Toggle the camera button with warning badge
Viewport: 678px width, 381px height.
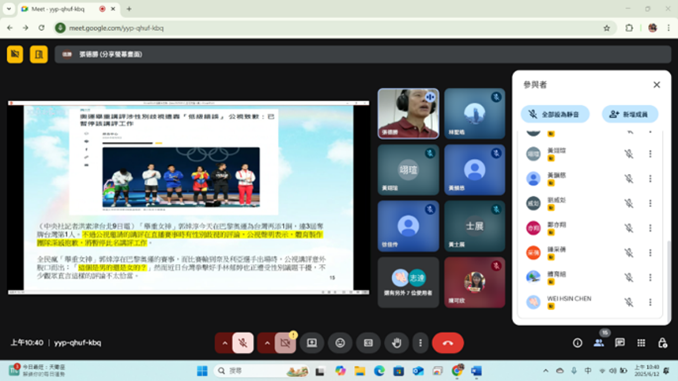pos(285,343)
